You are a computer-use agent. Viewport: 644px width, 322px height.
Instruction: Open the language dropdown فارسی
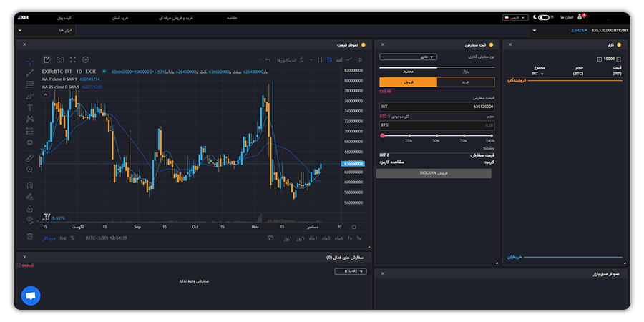[515, 18]
